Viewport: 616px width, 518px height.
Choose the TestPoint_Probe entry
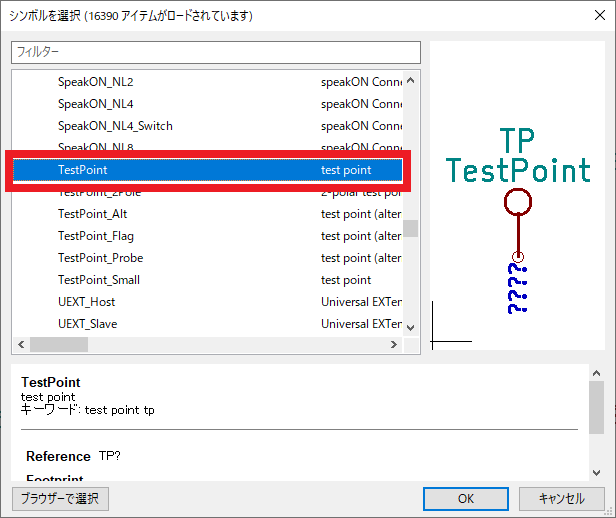pyautogui.click(x=101, y=258)
